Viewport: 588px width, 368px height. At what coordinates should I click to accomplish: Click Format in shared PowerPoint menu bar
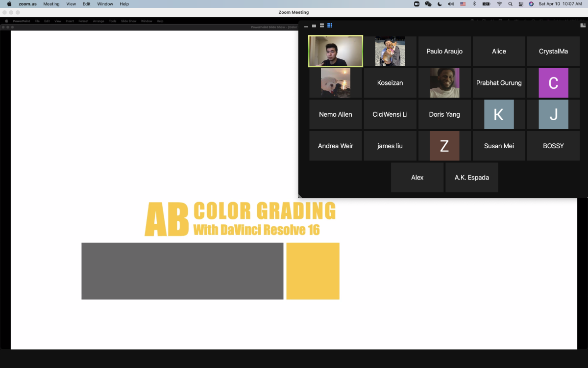(x=83, y=21)
